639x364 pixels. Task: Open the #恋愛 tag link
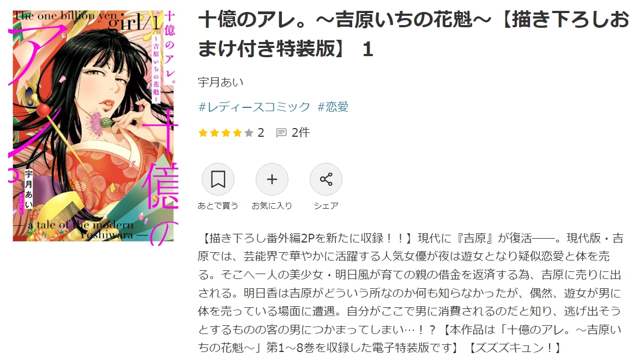tap(333, 107)
